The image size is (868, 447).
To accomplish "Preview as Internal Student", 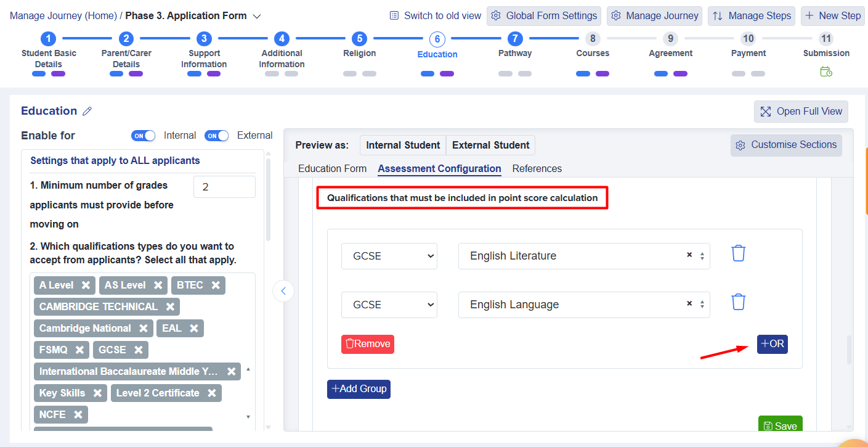I will tap(403, 146).
